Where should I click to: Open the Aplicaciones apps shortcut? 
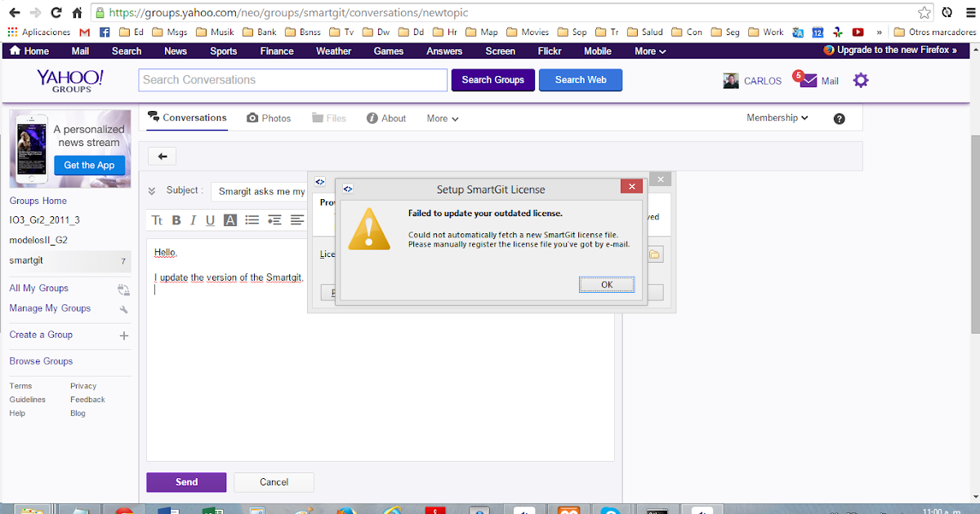pyautogui.click(x=38, y=32)
